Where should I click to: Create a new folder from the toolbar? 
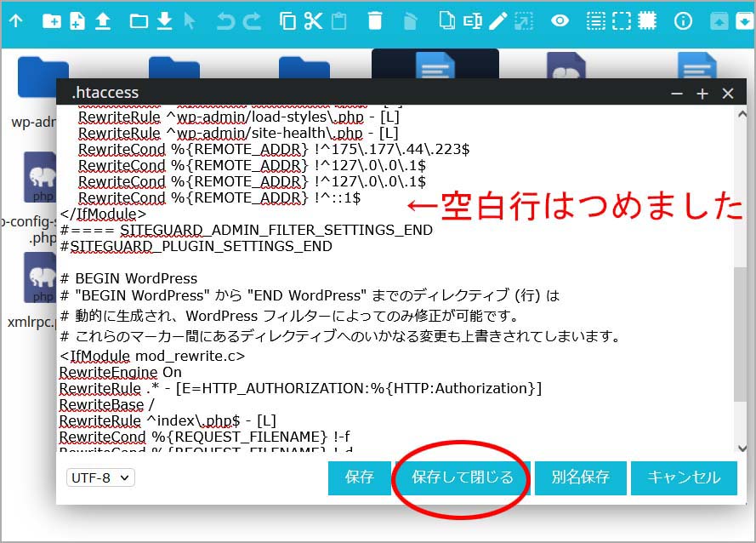click(52, 20)
